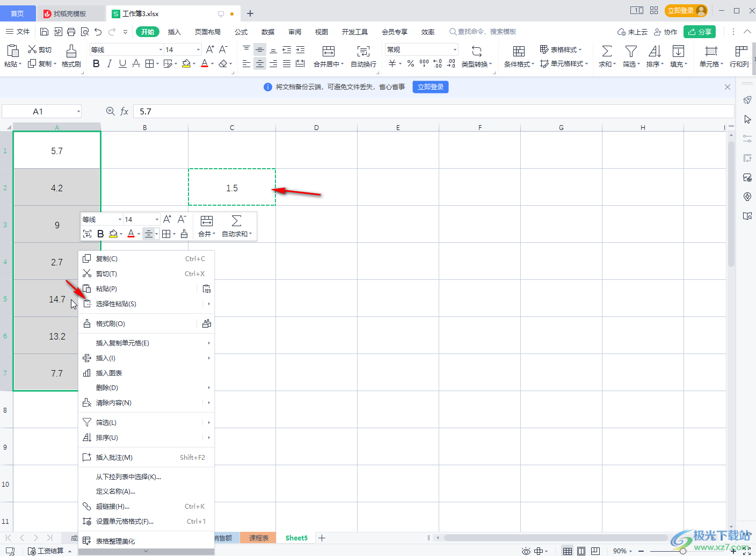Choose 剪切(T) from the context menu
Screen dimensions: 756x556
(x=146, y=274)
